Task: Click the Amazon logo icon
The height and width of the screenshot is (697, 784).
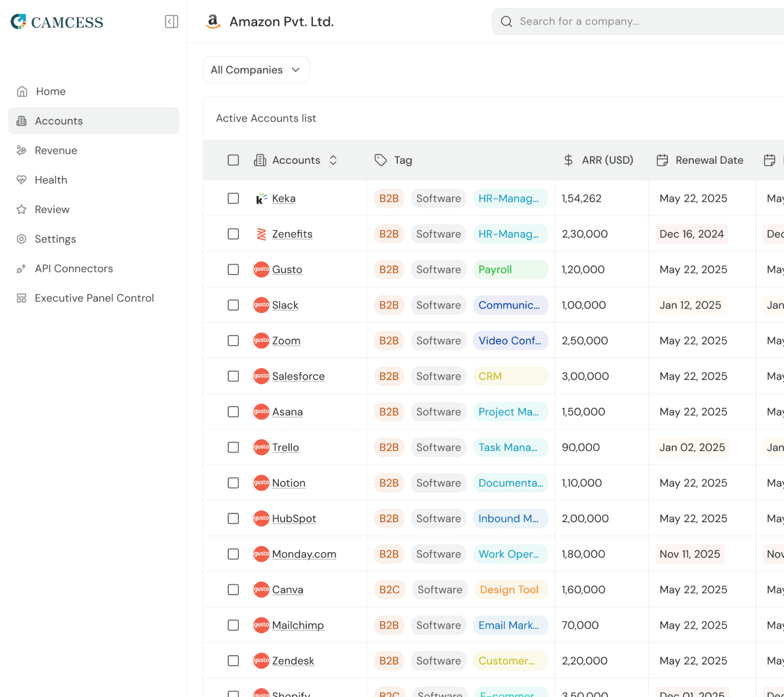Action: click(x=213, y=22)
